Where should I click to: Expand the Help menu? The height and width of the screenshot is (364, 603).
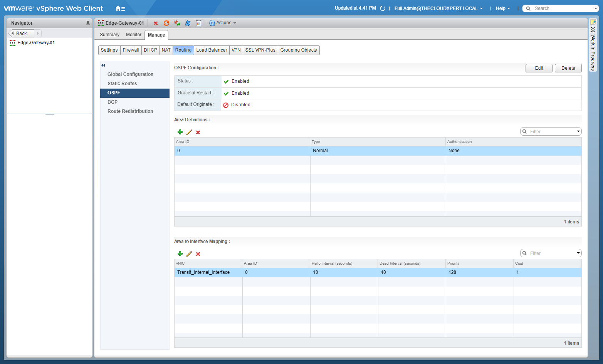click(x=502, y=8)
